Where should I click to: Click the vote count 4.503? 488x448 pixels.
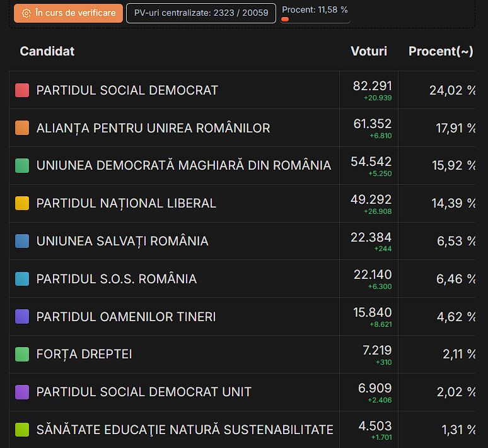(x=375, y=426)
